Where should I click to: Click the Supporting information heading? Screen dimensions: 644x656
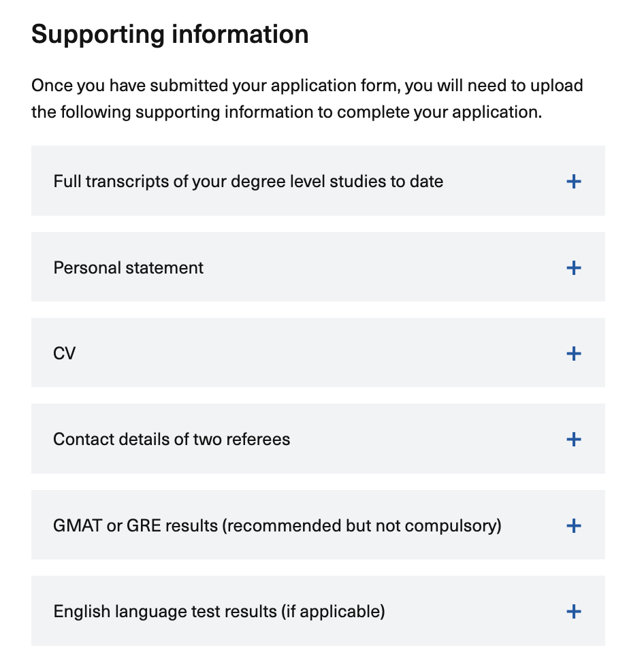click(170, 34)
